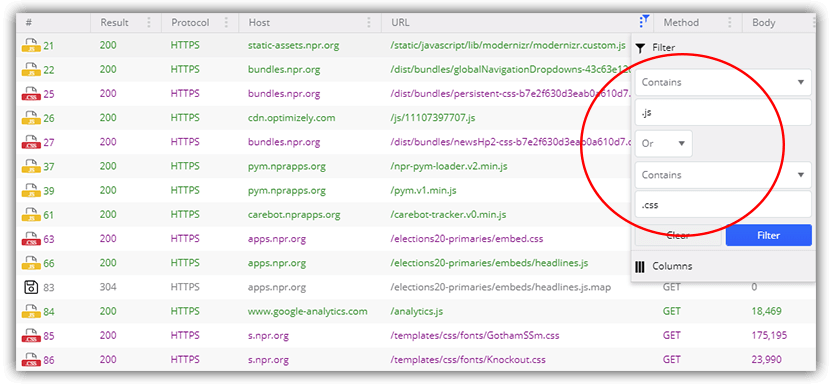The height and width of the screenshot is (388, 834).
Task: Click the CSS file icon for session 25
Action: point(31,94)
